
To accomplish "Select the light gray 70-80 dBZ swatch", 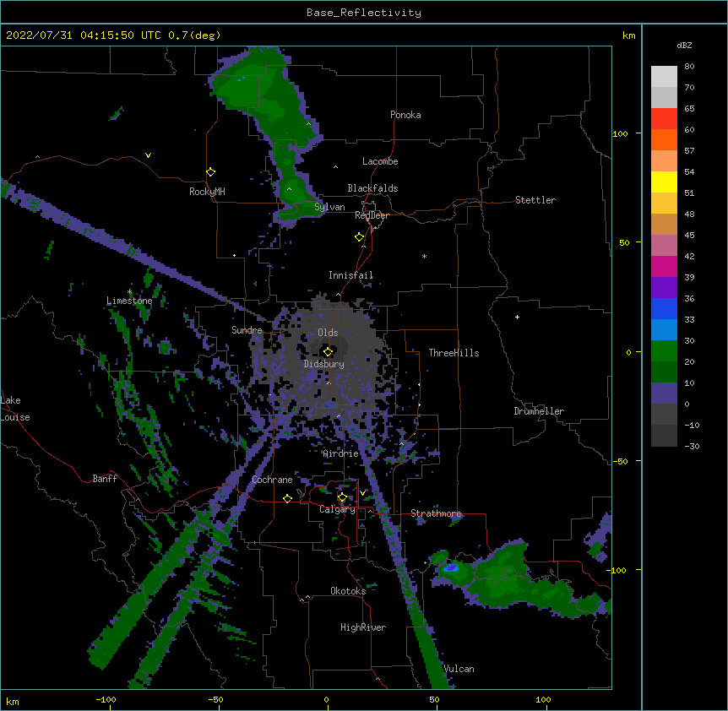I will coord(664,77).
